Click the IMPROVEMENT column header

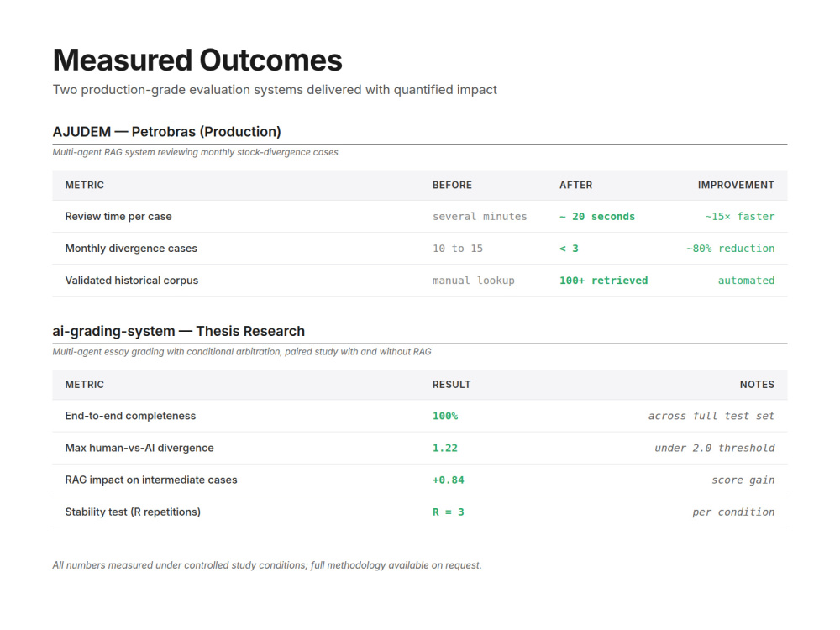736,185
